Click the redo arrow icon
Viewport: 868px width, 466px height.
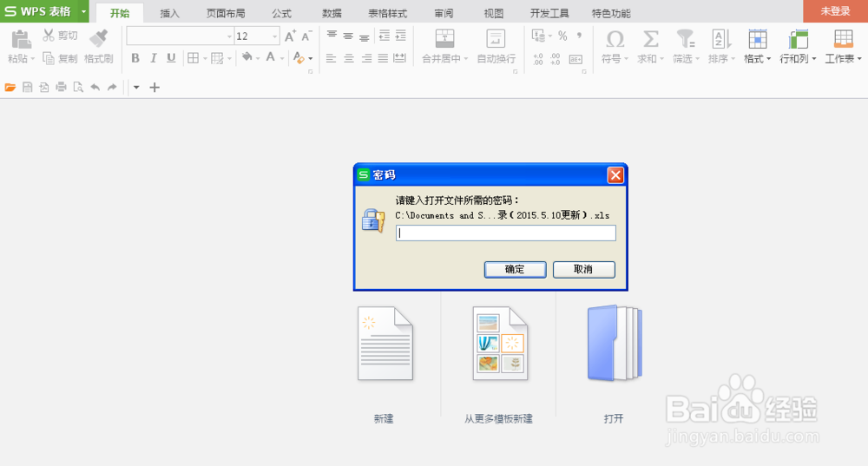(x=112, y=87)
